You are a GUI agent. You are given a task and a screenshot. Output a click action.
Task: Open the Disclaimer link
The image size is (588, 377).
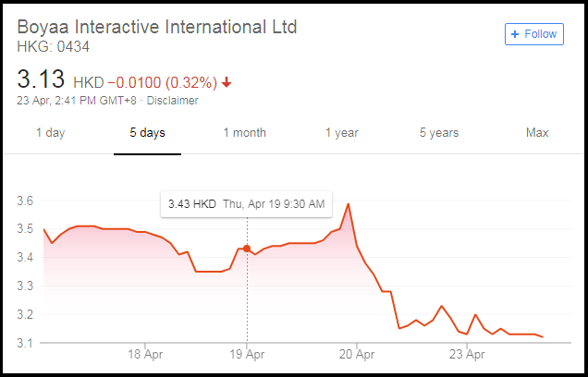pos(173,101)
